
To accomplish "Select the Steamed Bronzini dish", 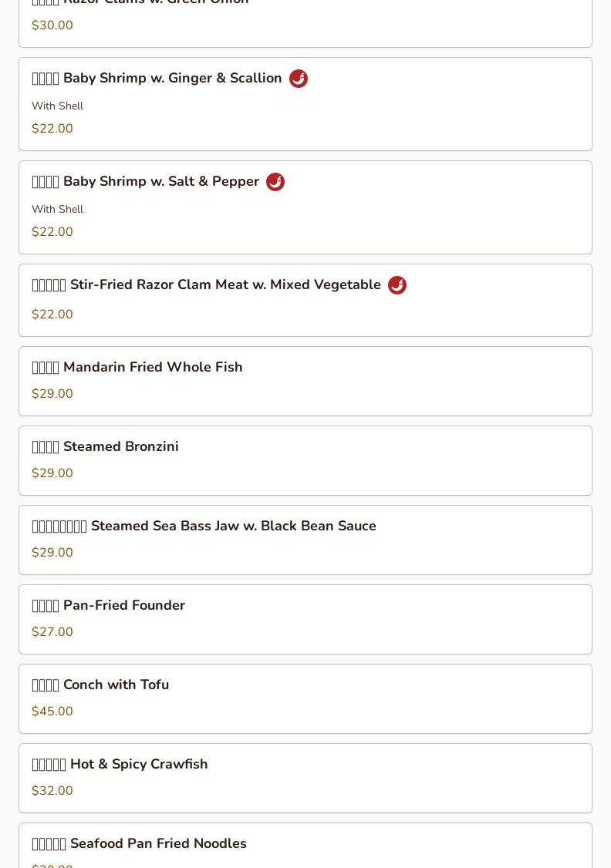I will click(305, 460).
